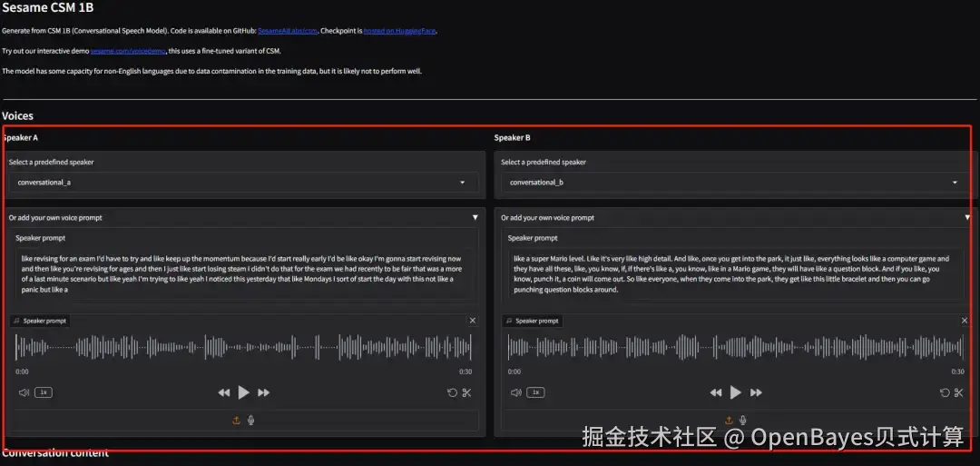This screenshot has height=466, width=980.
Task: Mute Speaker B volume icon
Action: click(x=515, y=392)
